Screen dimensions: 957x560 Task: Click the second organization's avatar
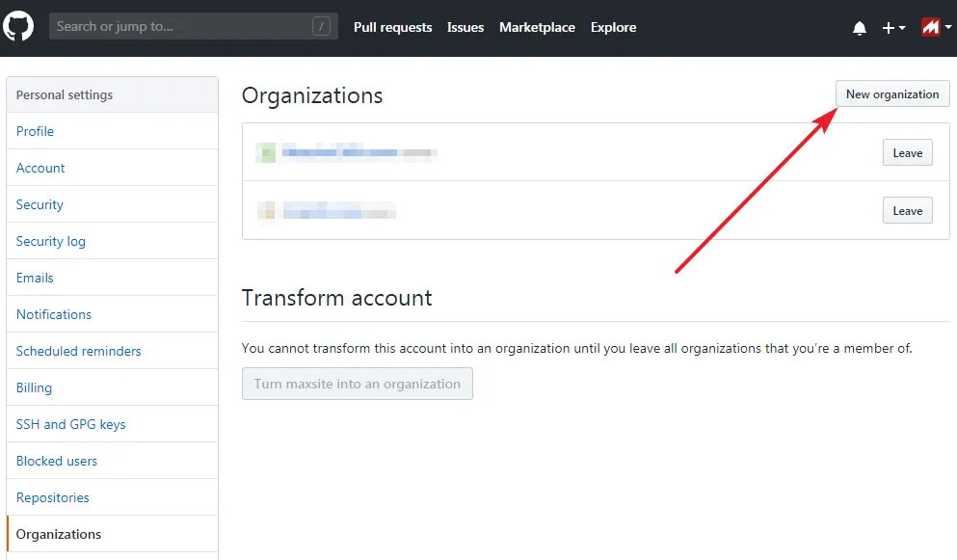click(266, 209)
